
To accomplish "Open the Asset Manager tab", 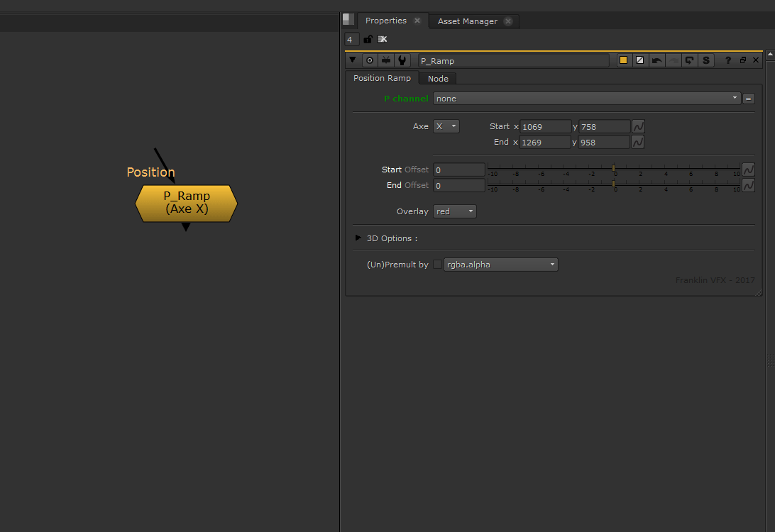I will point(467,21).
